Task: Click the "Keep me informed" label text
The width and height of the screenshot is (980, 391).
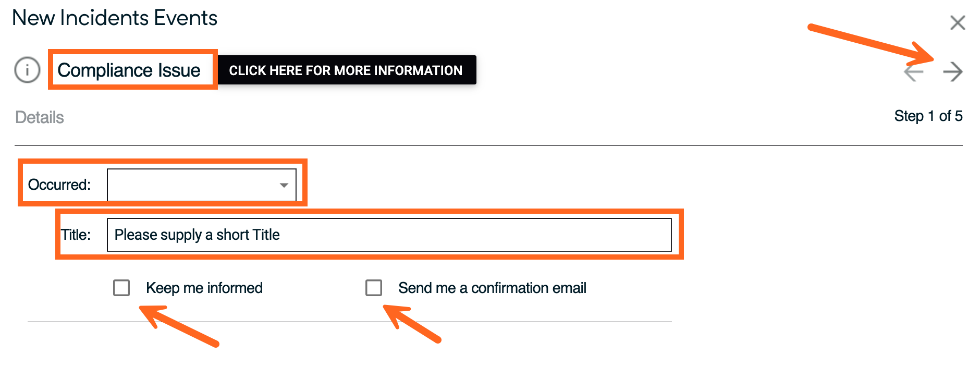Action: (204, 288)
